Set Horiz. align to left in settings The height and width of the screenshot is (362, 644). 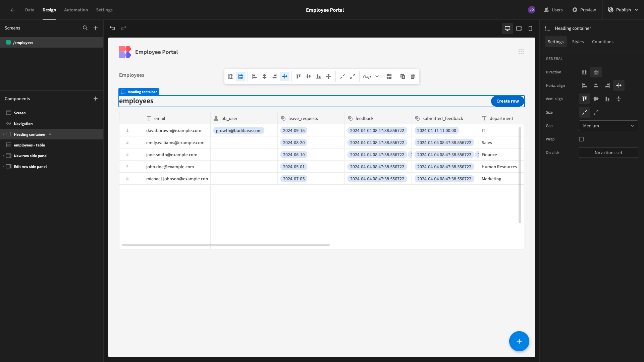tap(585, 85)
